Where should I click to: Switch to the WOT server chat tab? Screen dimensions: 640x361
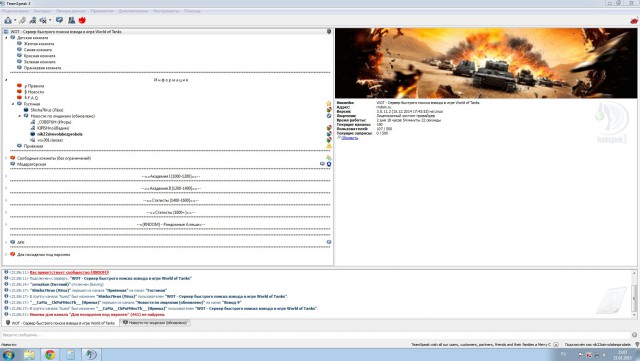click(x=60, y=323)
